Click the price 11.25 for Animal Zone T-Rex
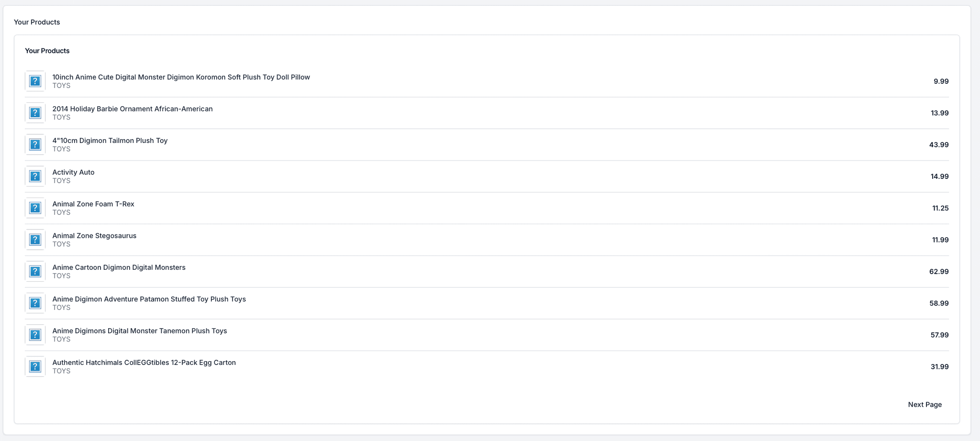 coord(941,208)
